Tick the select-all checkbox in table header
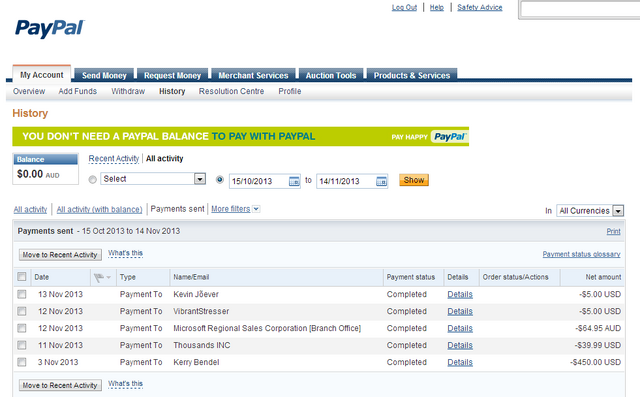 click(22, 277)
